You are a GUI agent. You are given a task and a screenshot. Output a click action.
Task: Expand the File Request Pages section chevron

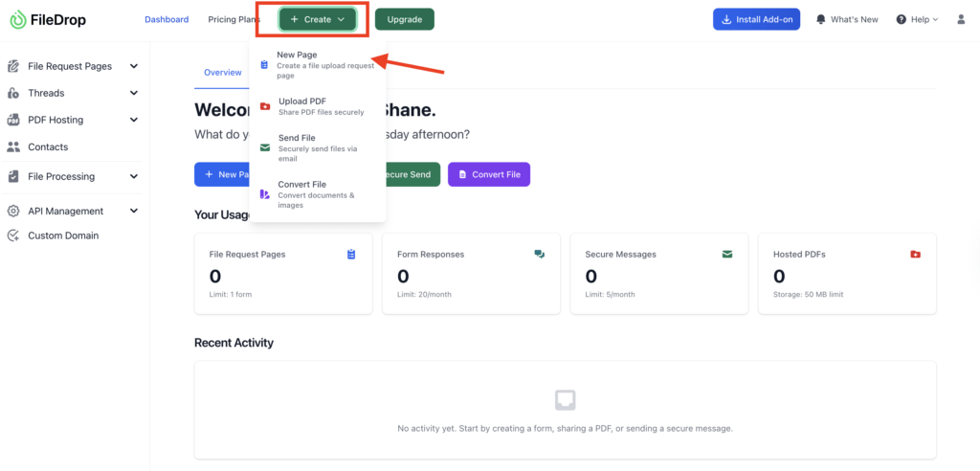(x=134, y=66)
